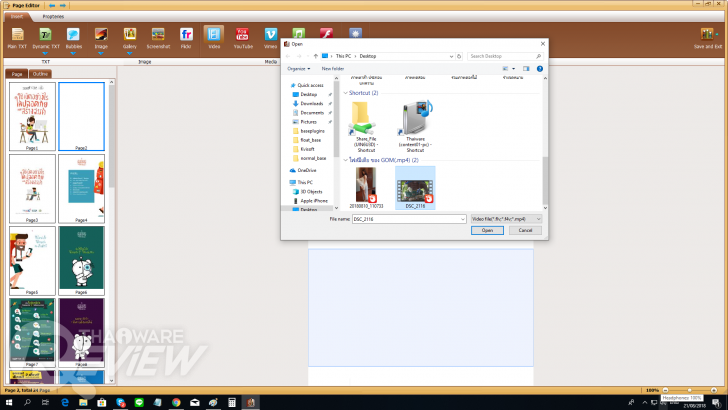The height and width of the screenshot is (410, 728).
Task: Click the Save and Exit icon
Action: tap(707, 34)
